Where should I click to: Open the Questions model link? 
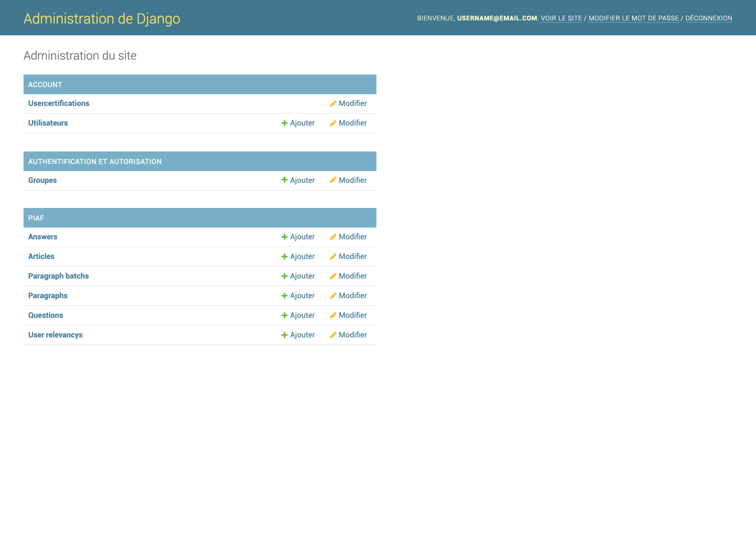coord(45,315)
